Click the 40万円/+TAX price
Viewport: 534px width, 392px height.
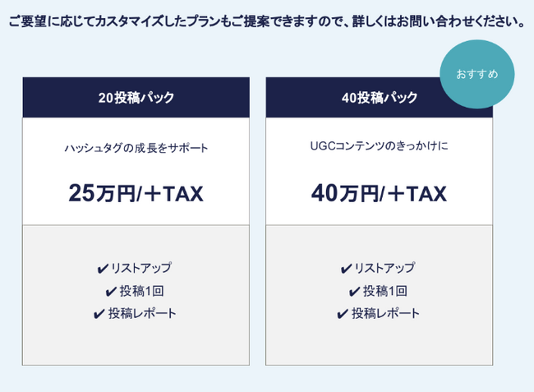point(379,194)
